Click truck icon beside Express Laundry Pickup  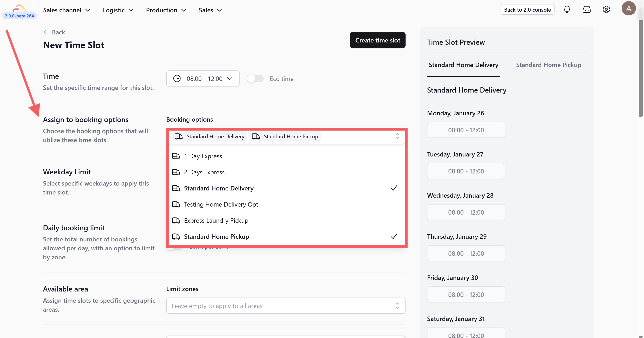pyautogui.click(x=176, y=221)
